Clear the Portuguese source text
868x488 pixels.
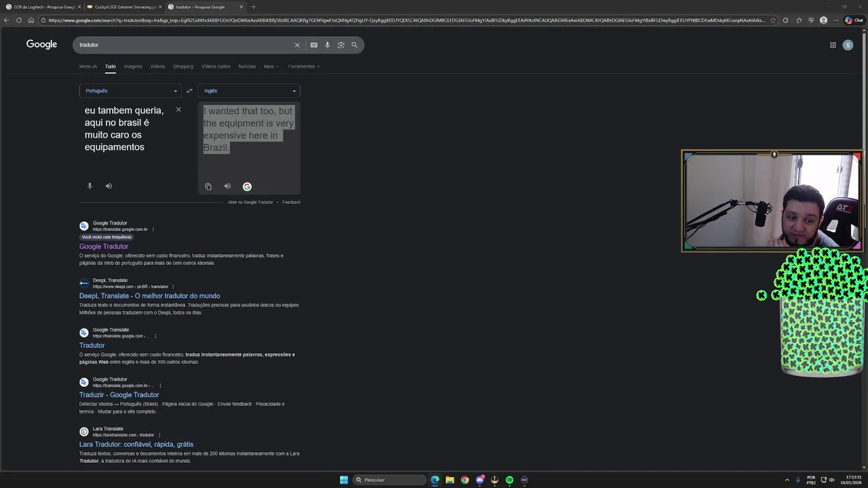point(178,110)
